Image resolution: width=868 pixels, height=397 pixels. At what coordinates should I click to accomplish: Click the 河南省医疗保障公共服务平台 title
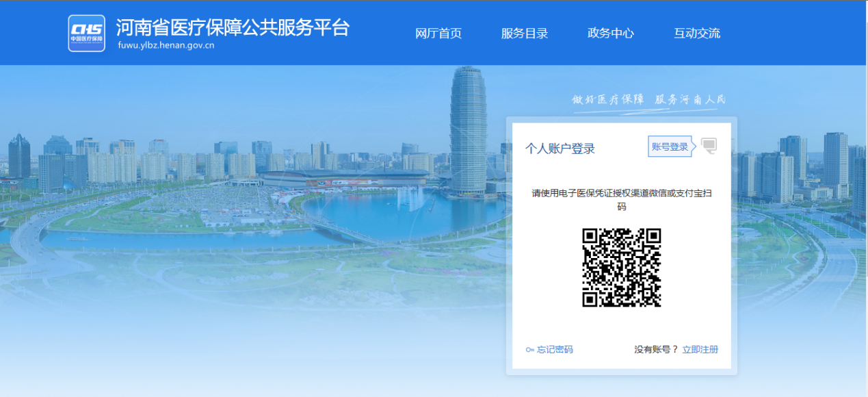point(233,27)
